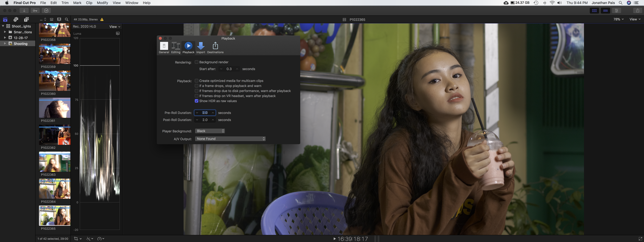
Task: Open the Clip menu
Action: click(89, 3)
